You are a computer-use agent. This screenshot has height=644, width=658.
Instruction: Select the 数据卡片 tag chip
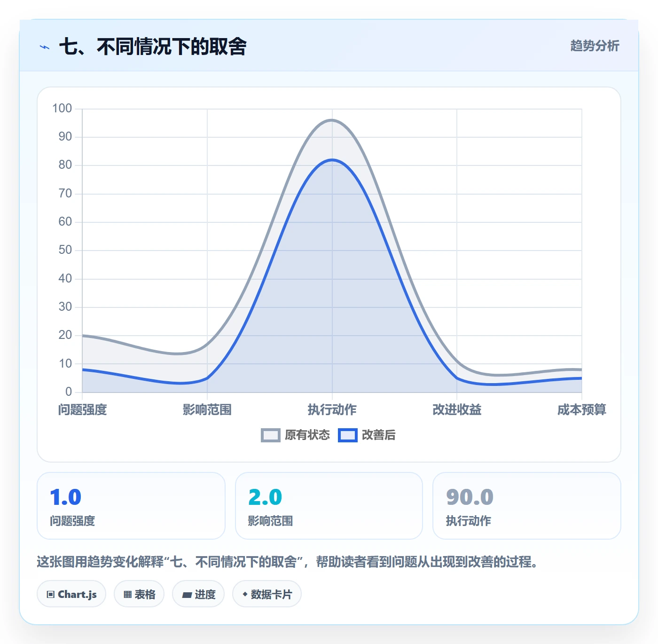pyautogui.click(x=267, y=594)
